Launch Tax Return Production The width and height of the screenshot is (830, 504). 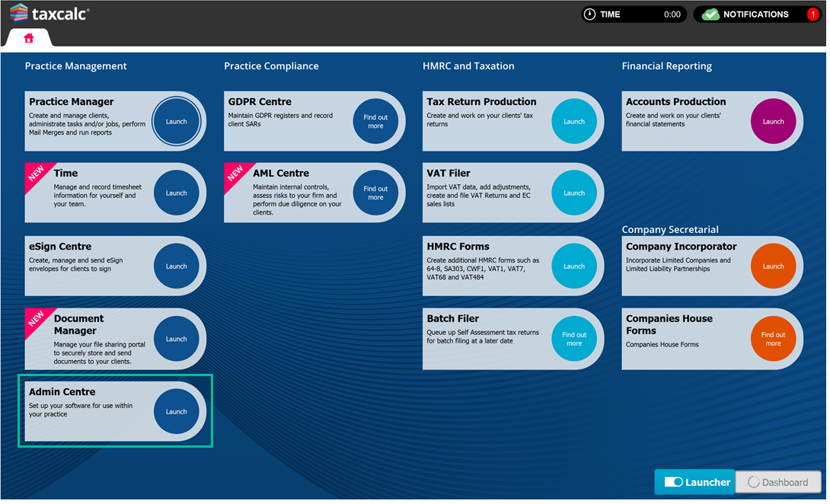coord(574,122)
